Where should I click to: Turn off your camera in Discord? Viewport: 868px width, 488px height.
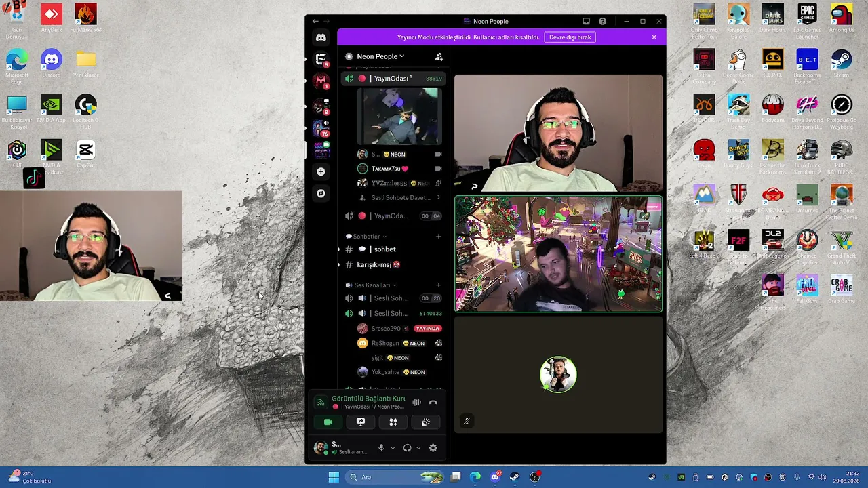pos(328,422)
